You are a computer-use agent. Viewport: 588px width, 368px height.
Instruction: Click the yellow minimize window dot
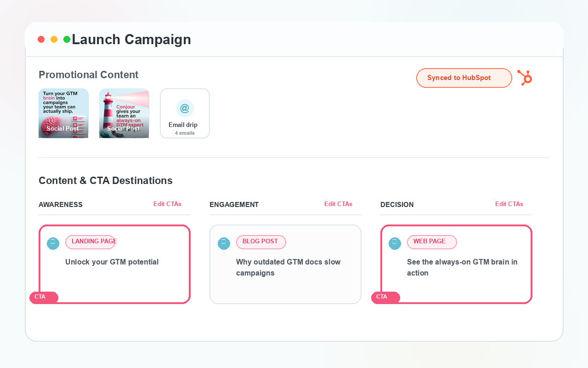click(54, 40)
